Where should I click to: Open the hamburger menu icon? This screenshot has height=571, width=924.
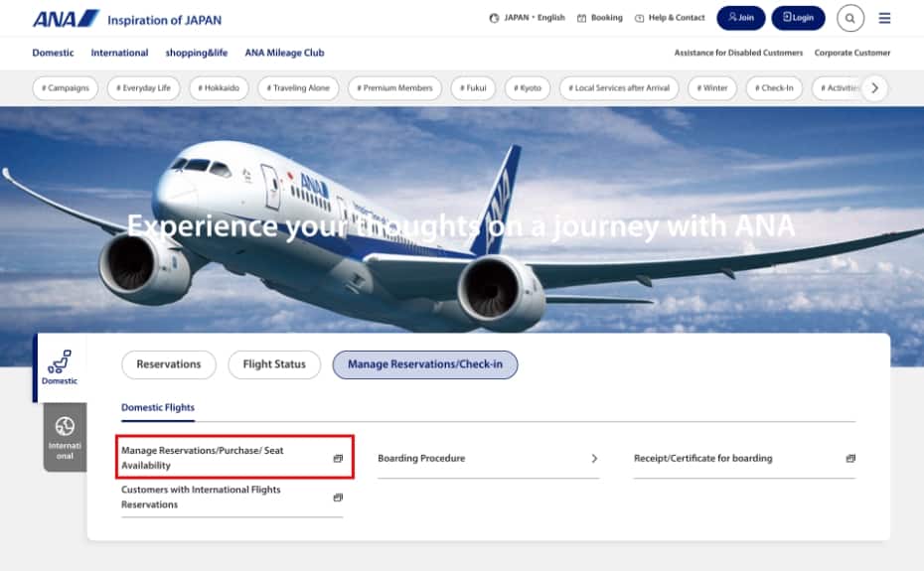point(884,18)
